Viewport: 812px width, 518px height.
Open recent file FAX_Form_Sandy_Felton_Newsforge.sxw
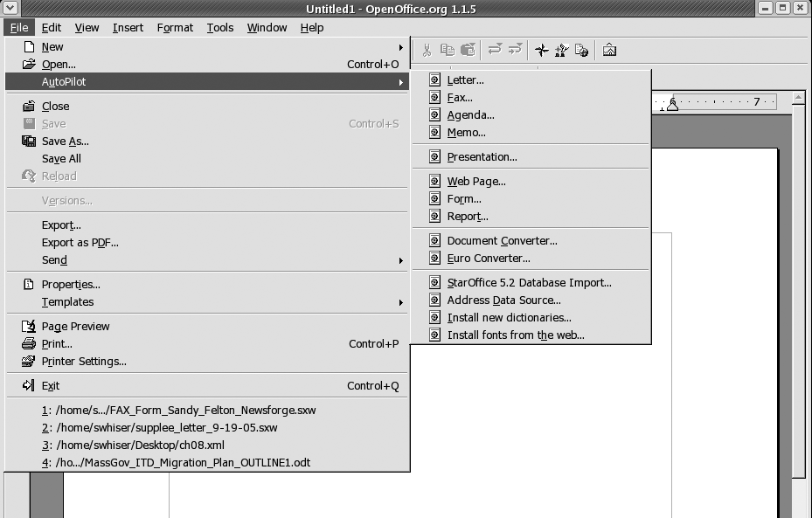(207, 411)
